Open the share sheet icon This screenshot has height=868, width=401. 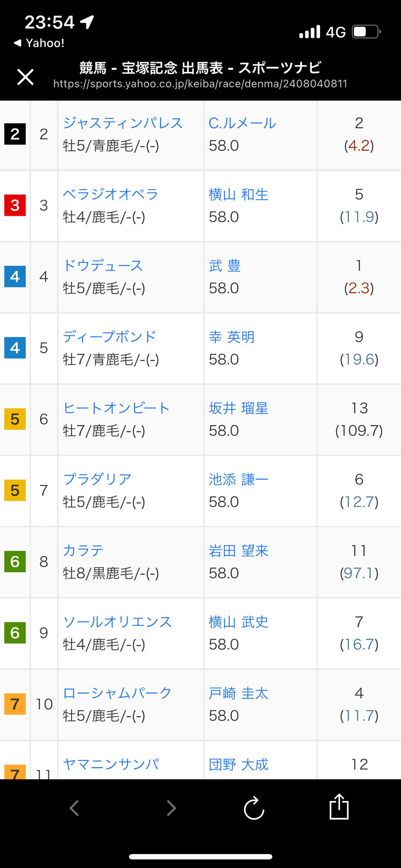pos(339,807)
